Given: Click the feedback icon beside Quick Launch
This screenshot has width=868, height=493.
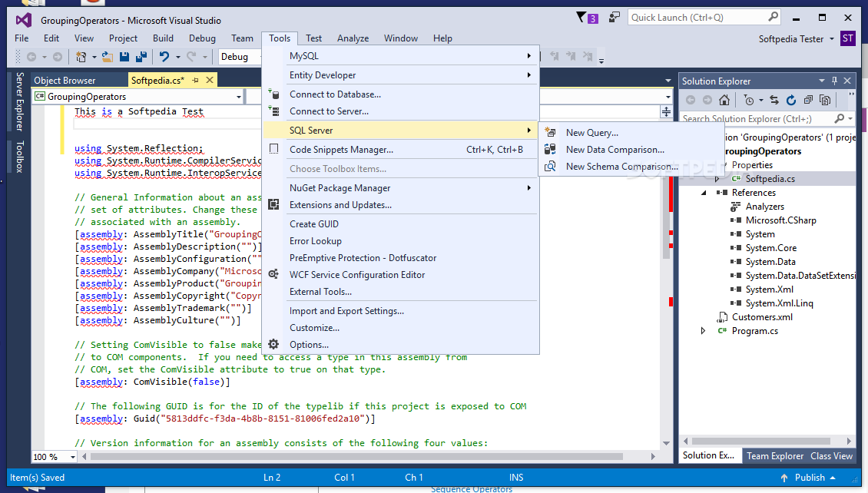Looking at the screenshot, I should coord(614,18).
